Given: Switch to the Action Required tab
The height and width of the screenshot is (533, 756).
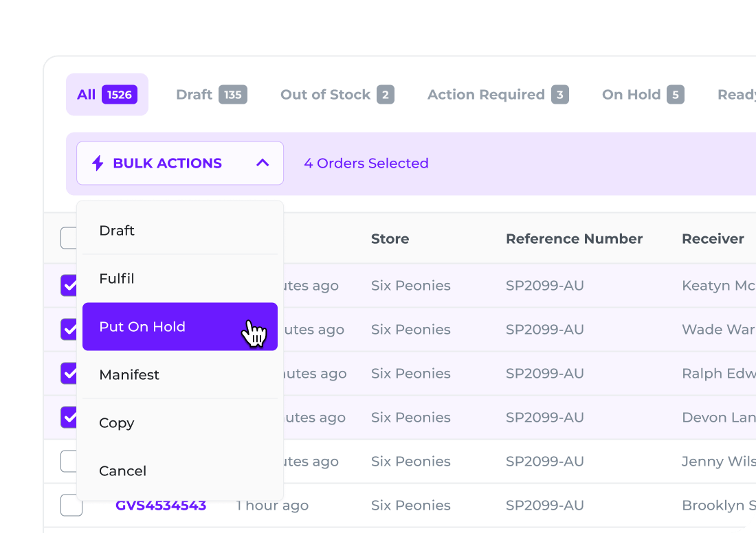Looking at the screenshot, I should tap(497, 94).
